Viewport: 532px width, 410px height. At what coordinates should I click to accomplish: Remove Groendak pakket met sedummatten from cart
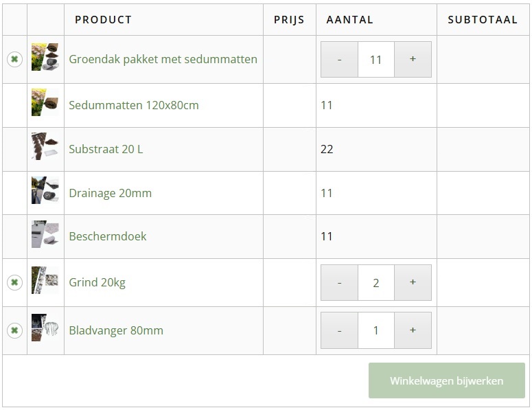[14, 59]
